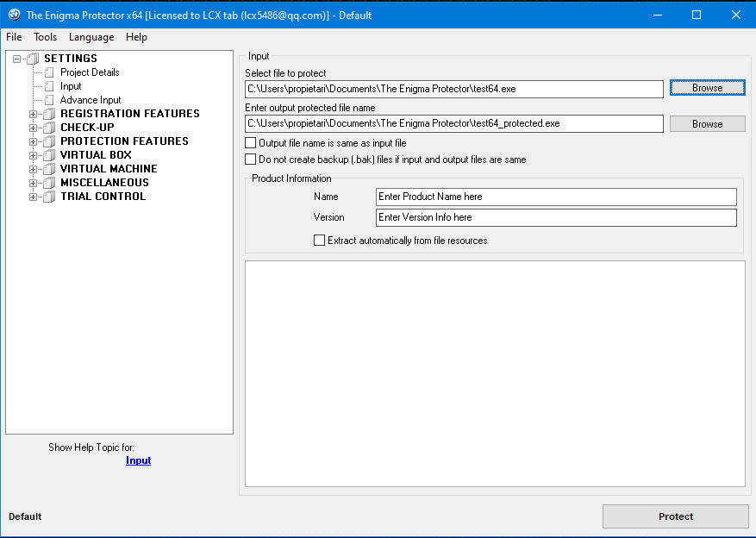Click the input file path field

[x=454, y=89]
